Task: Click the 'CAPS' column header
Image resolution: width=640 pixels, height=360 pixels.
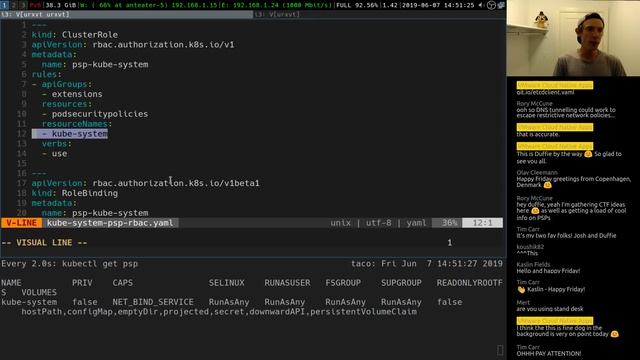Action: point(122,283)
